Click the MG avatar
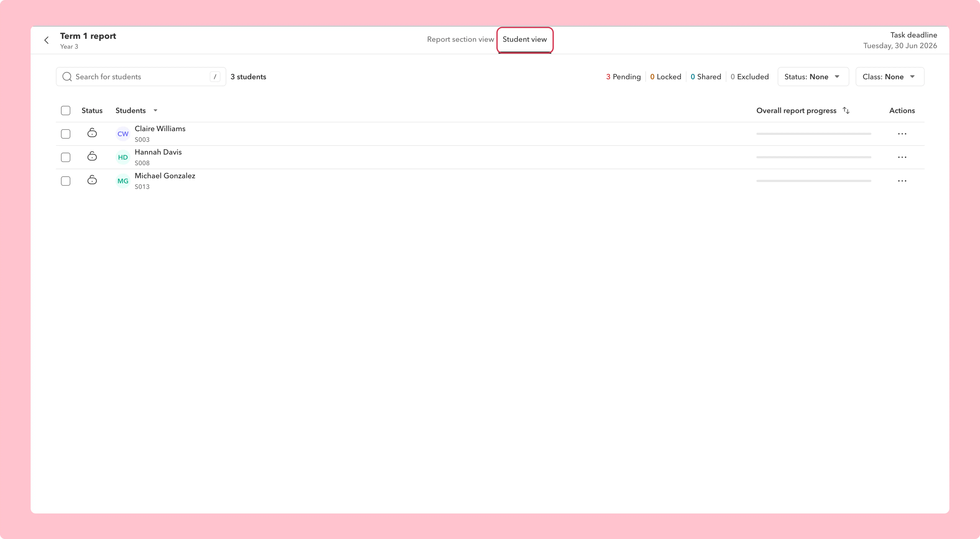This screenshot has width=980, height=539. click(123, 181)
